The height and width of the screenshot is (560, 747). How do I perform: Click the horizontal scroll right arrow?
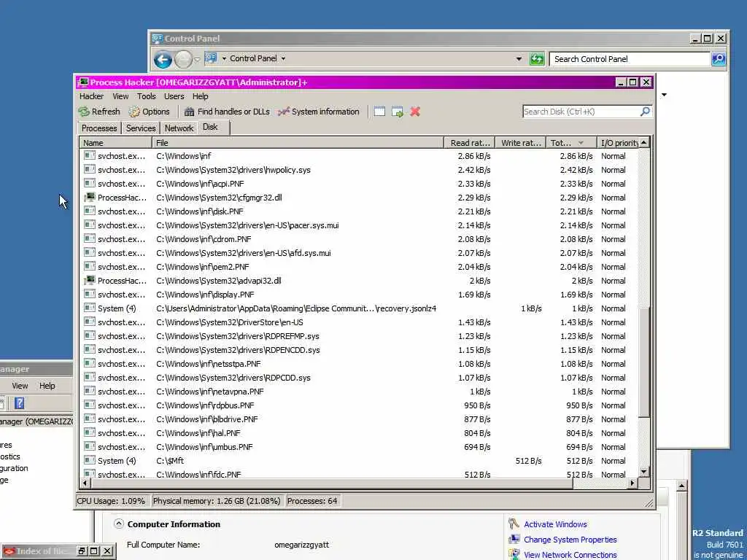pos(632,483)
